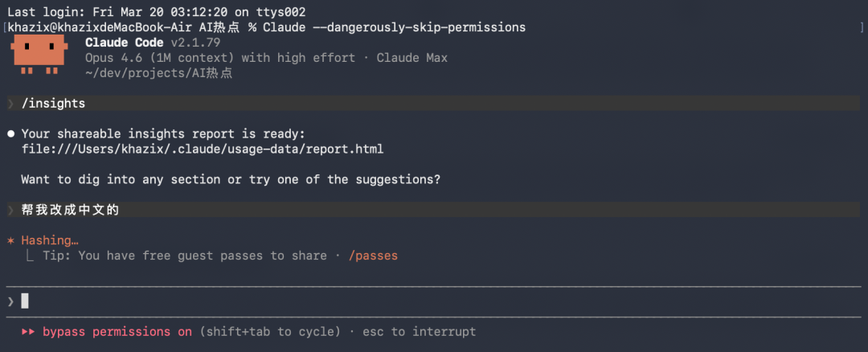This screenshot has height=352, width=868.
Task: Click the Opus 4.6 model info line
Action: coord(265,58)
